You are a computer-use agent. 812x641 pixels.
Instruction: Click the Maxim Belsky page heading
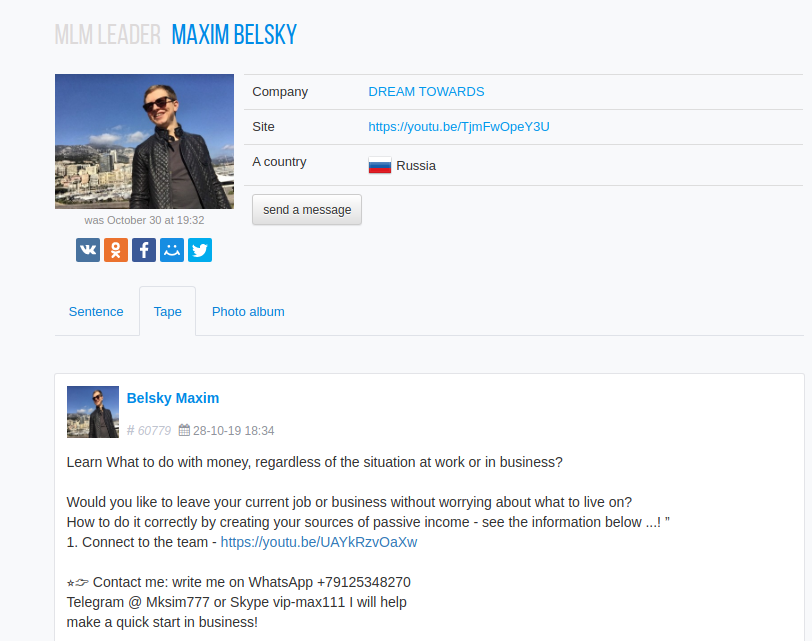pos(234,35)
